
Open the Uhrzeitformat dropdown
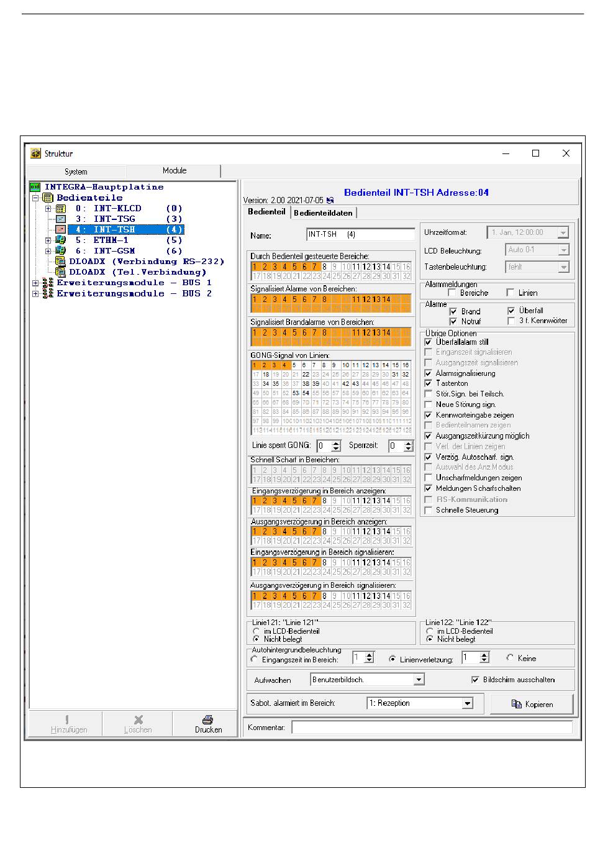coord(563,233)
